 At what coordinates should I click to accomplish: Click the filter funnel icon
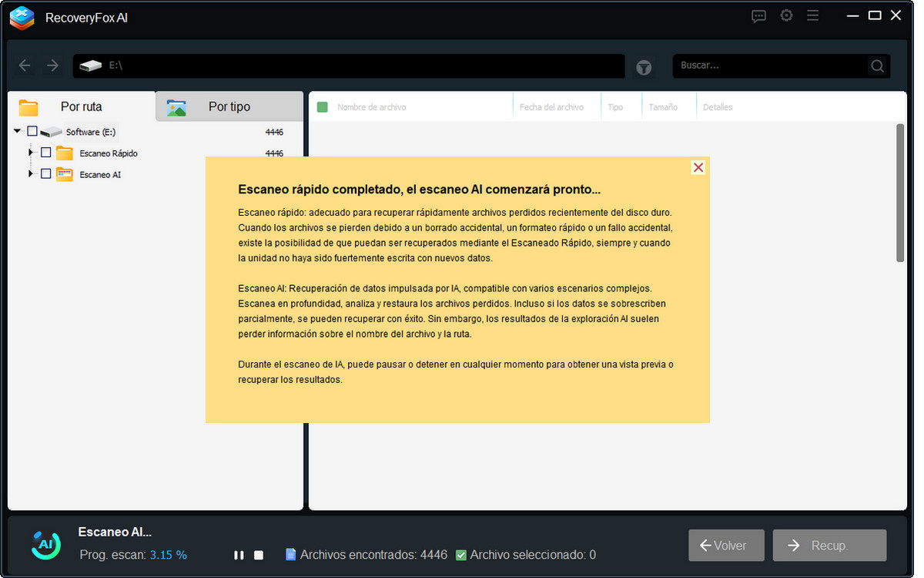[644, 66]
